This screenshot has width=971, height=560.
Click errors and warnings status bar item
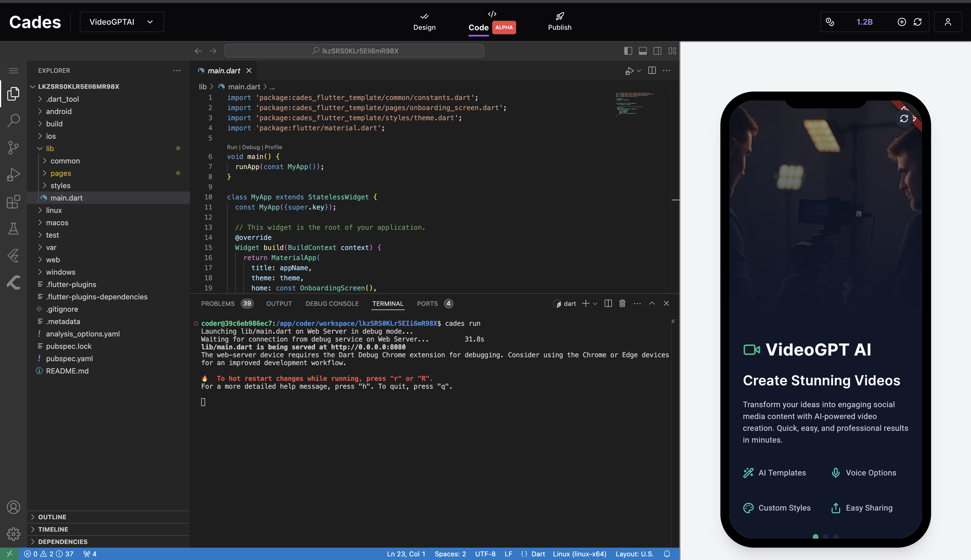(49, 554)
